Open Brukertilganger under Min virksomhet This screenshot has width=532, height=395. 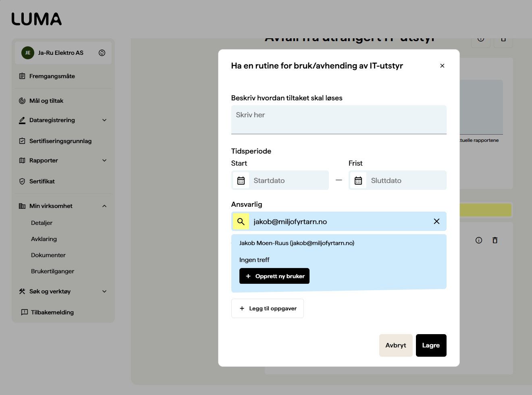[x=52, y=271]
